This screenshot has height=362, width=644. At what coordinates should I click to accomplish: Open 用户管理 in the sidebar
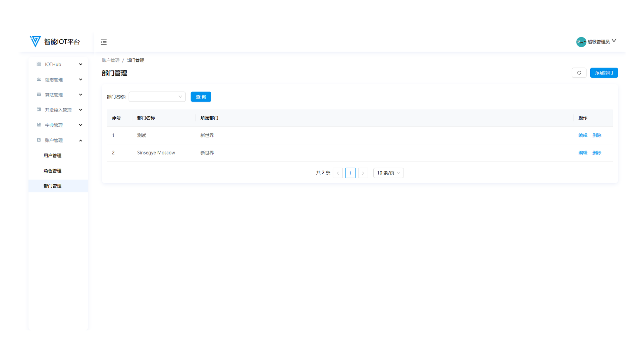point(53,156)
